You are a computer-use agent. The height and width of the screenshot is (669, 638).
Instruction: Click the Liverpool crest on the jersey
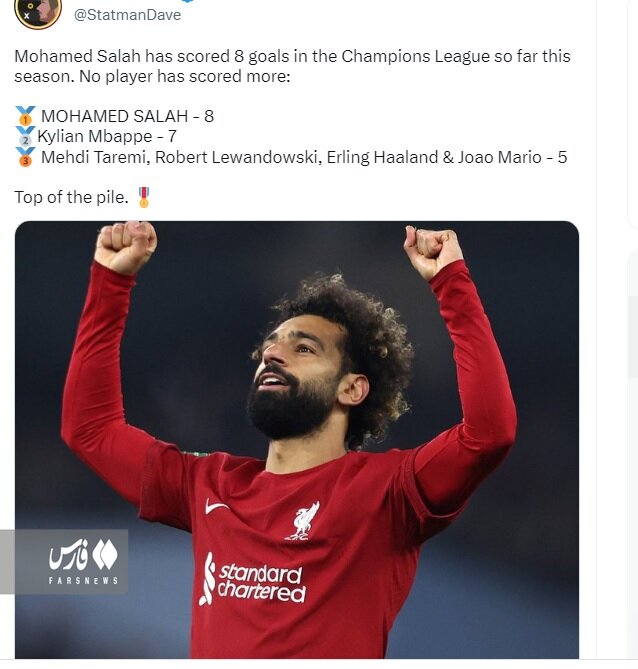pyautogui.click(x=304, y=521)
